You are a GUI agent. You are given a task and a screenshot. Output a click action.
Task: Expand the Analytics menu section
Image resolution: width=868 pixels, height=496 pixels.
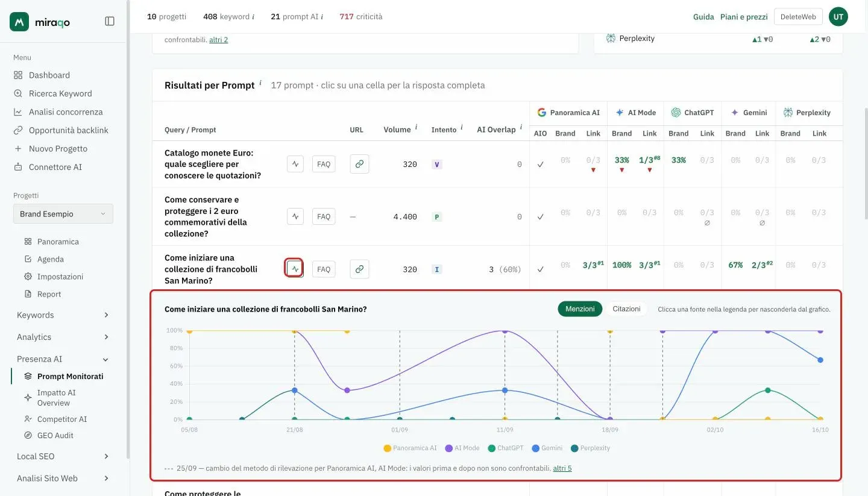tap(63, 337)
